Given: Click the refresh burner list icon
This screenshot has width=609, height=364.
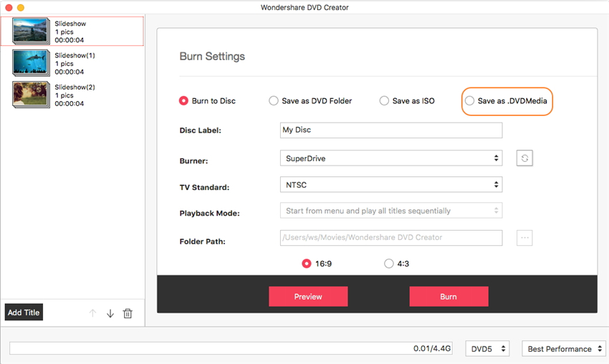Looking at the screenshot, I should tap(524, 158).
